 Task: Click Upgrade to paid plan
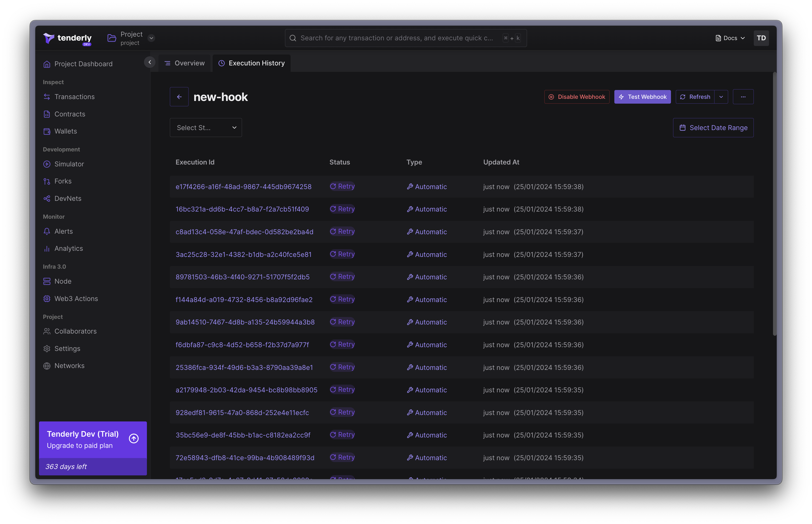tap(80, 446)
